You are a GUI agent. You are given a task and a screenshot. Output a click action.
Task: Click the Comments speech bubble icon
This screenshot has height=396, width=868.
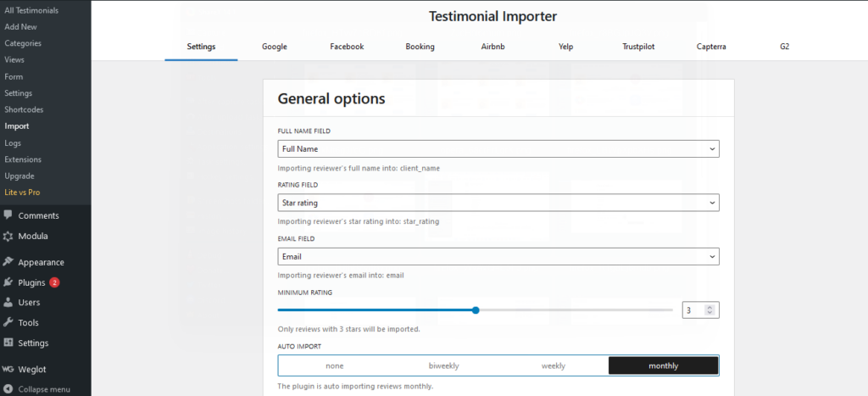[8, 215]
